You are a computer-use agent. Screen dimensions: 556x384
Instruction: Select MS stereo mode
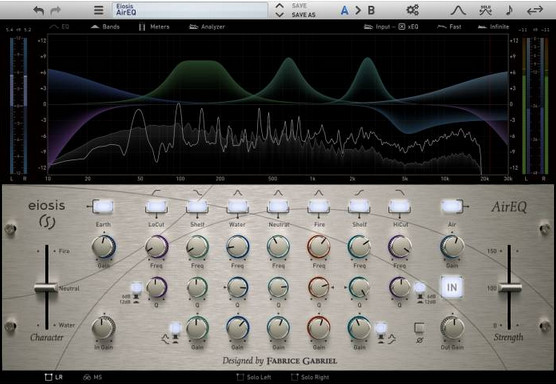click(x=92, y=377)
